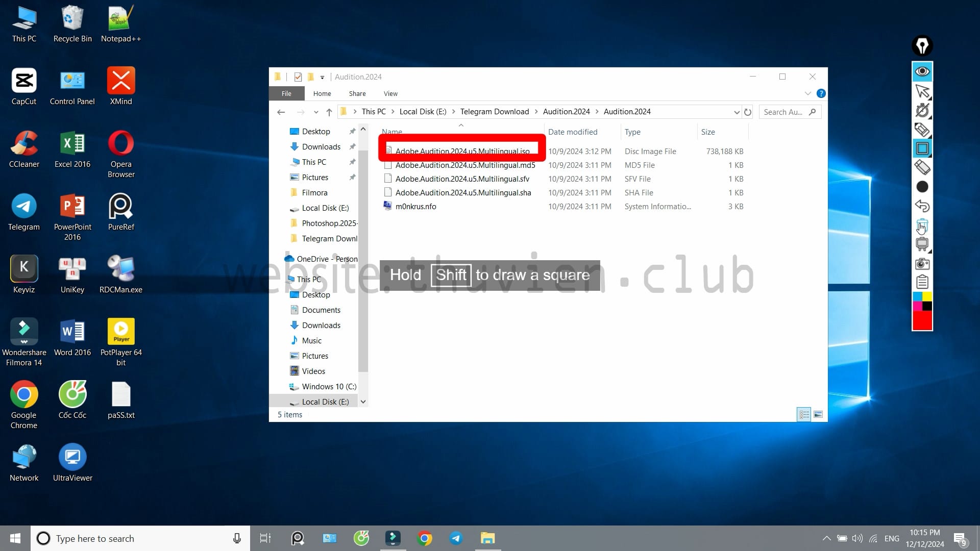Switch to details view toggle in status bar
Viewport: 980px width, 551px height.
point(804,415)
